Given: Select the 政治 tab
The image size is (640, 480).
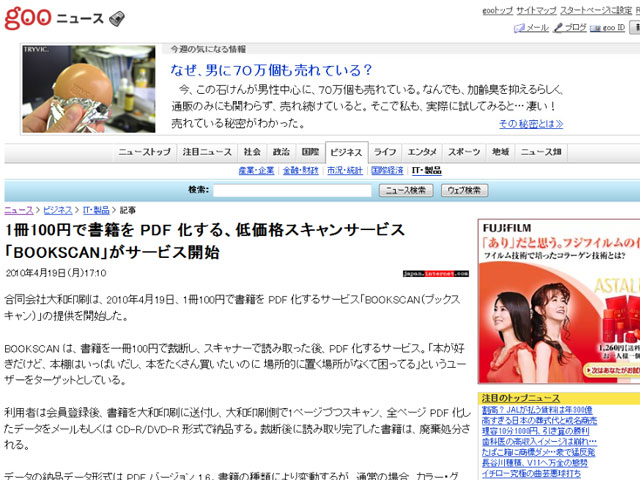Looking at the screenshot, I should [x=281, y=152].
